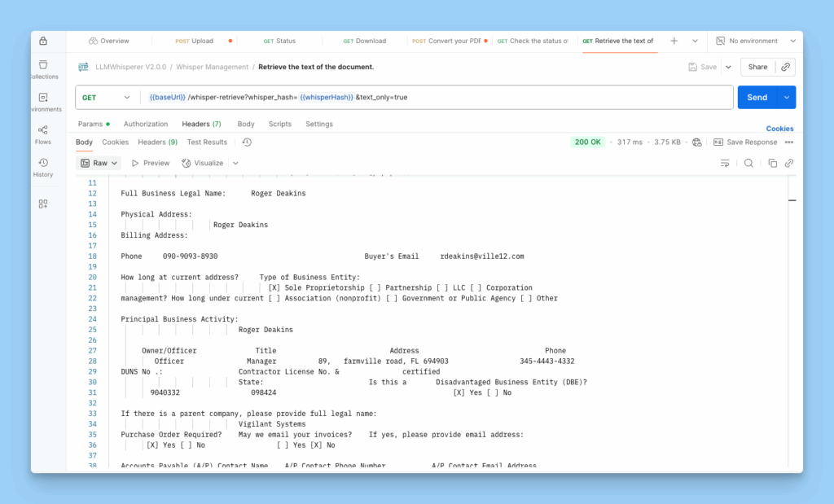834x504 pixels.
Task: Click the copy link icon beside Share
Action: [x=785, y=67]
